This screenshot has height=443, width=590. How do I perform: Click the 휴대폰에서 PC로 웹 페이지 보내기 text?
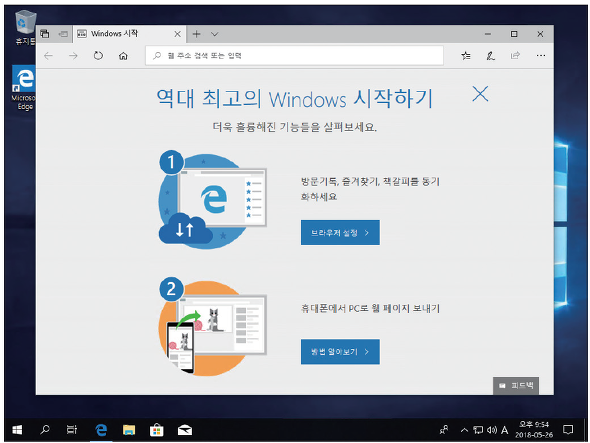pyautogui.click(x=370, y=309)
